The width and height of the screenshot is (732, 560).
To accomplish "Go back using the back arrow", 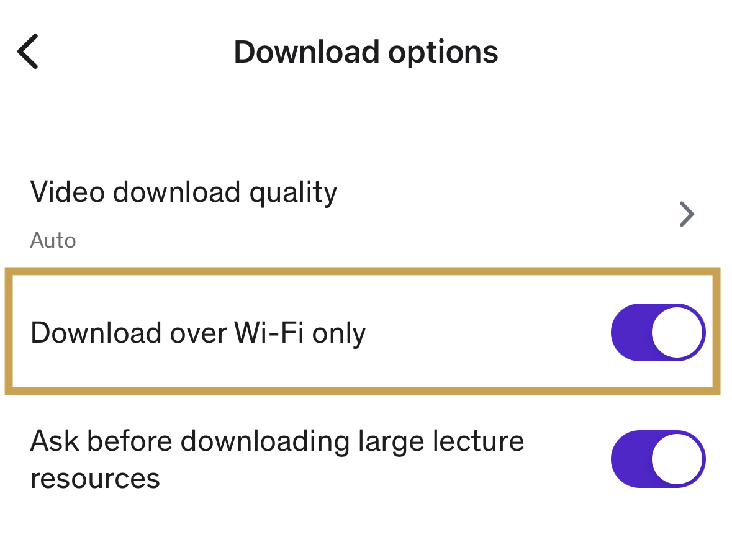I will 29,52.
